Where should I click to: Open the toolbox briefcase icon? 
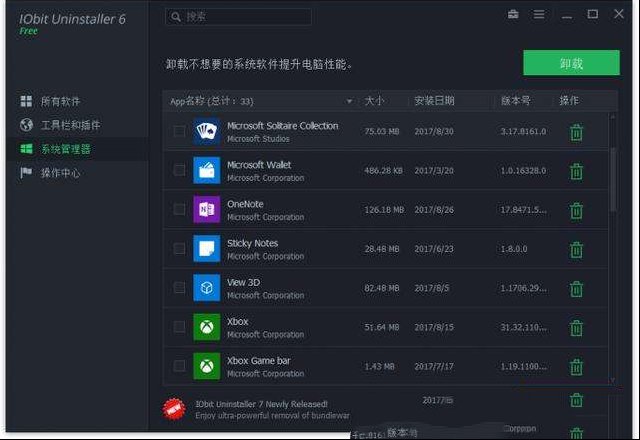pyautogui.click(x=513, y=14)
